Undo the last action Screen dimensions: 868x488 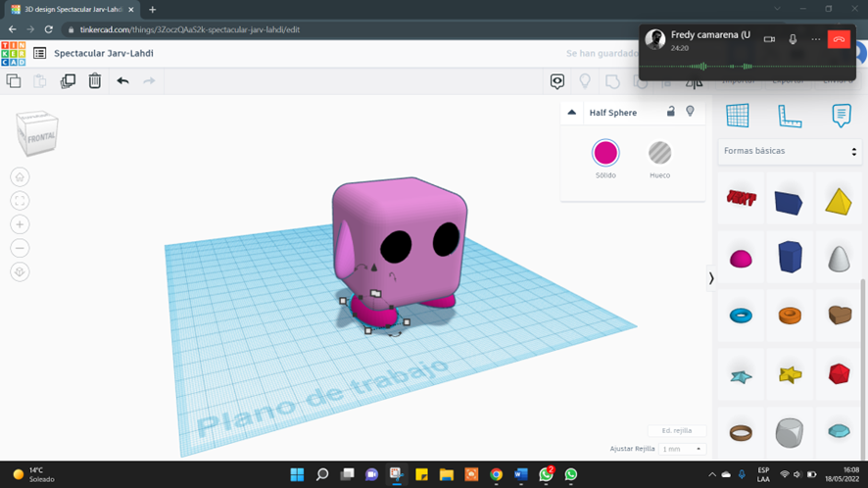pos(122,81)
